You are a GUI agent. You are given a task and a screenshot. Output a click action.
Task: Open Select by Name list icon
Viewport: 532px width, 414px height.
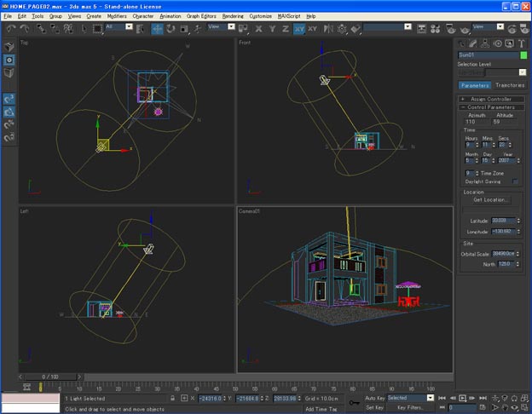tap(140, 29)
